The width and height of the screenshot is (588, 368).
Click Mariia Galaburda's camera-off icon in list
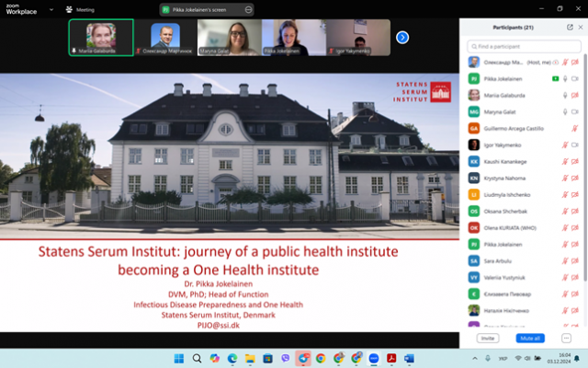pyautogui.click(x=575, y=96)
